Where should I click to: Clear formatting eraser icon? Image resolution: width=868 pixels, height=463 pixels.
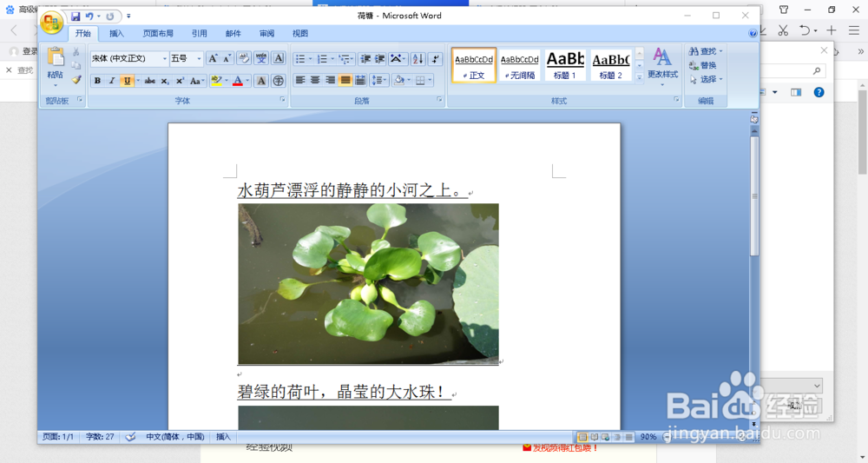coord(244,58)
